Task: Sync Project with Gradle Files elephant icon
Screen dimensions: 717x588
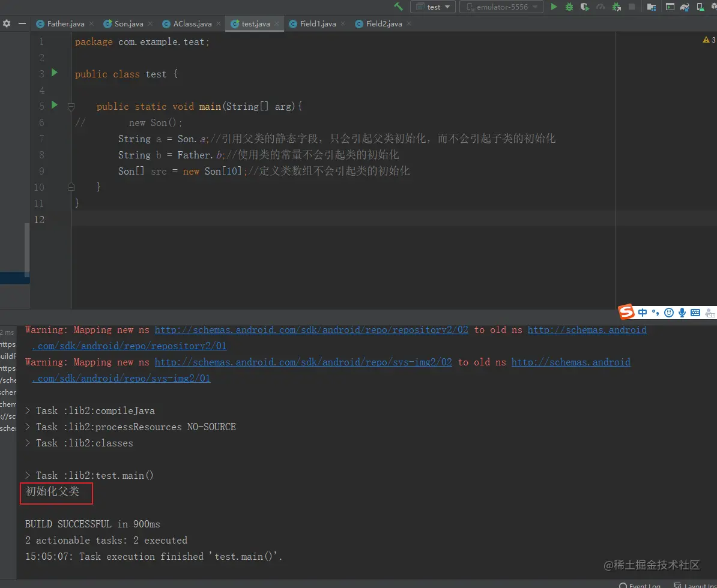Action: [685, 7]
